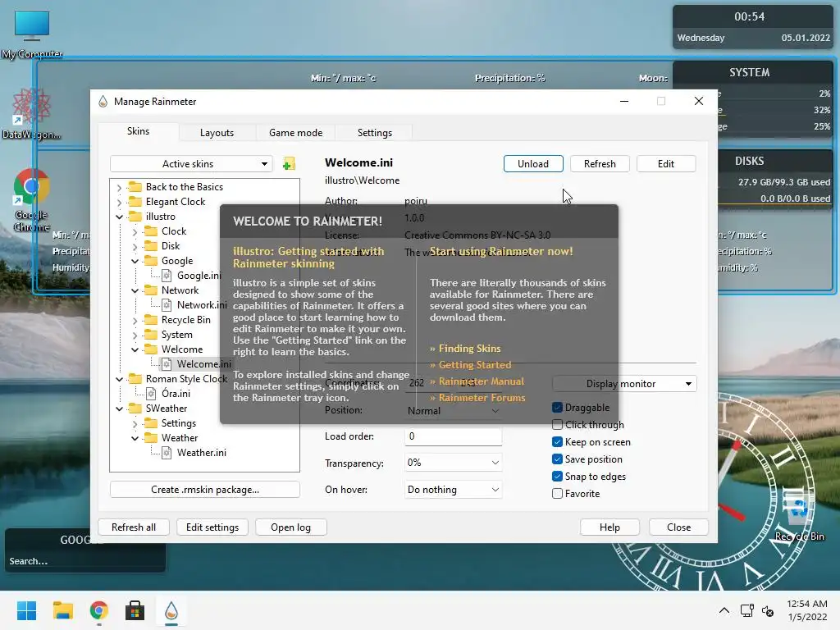Select the Disk folder in tree

coord(171,246)
